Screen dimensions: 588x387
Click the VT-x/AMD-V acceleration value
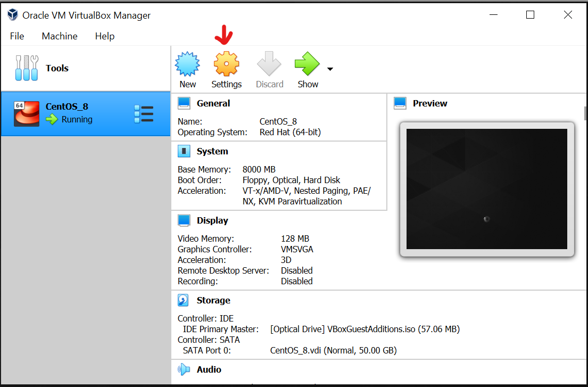[307, 196]
